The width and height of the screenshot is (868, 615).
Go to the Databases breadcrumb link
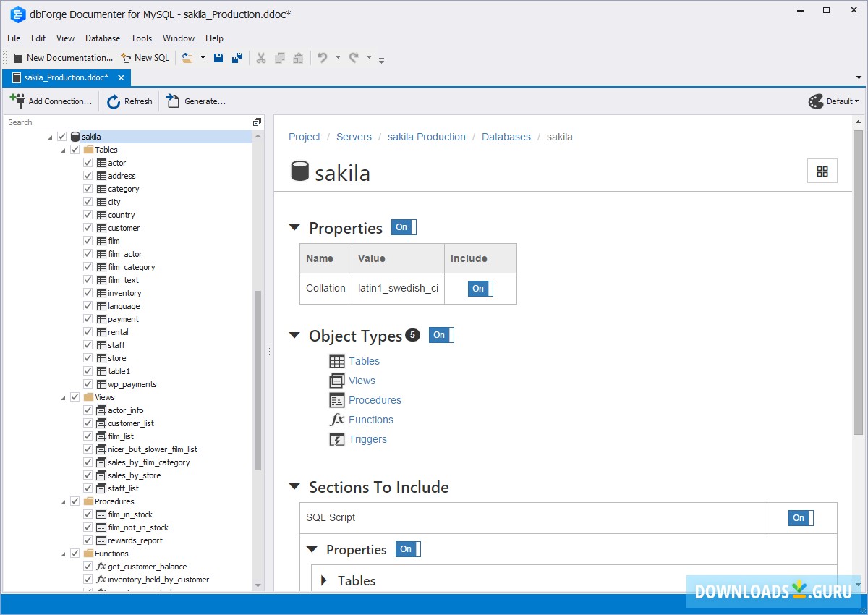click(x=506, y=137)
